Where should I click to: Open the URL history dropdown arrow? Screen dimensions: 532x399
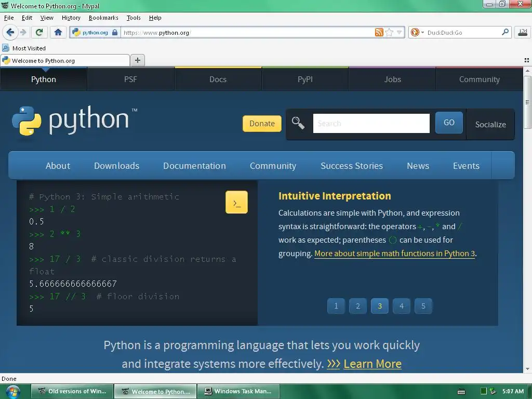click(400, 33)
